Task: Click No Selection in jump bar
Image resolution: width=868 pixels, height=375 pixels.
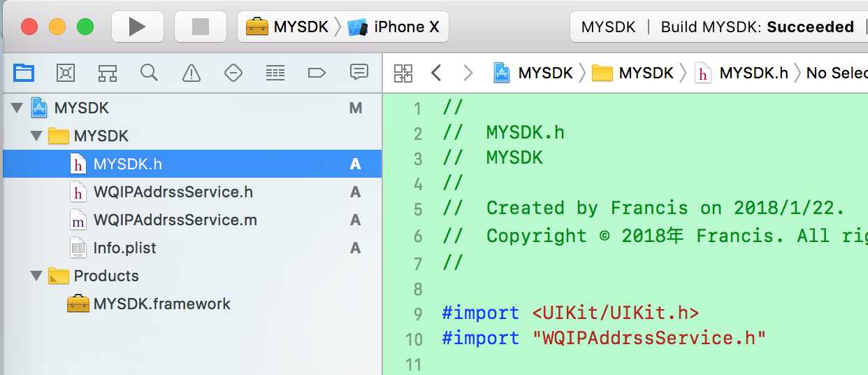Action: click(837, 73)
